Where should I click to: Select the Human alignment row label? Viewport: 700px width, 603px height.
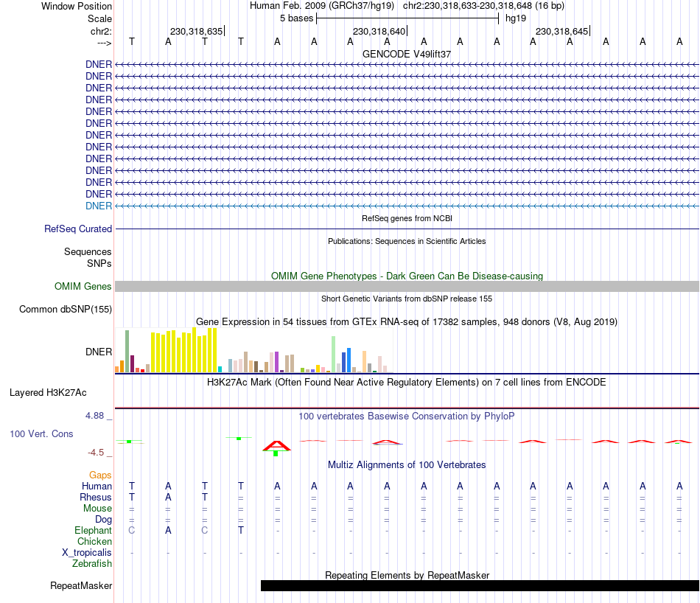pyautogui.click(x=97, y=486)
